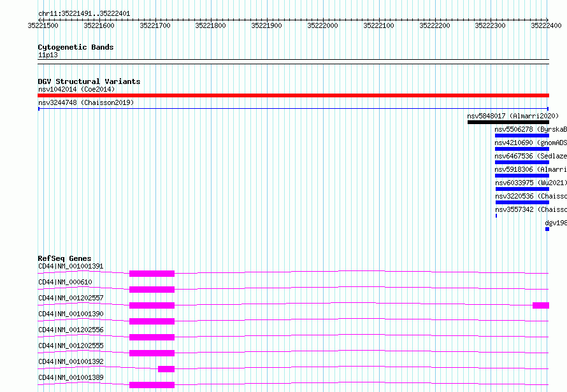The height and width of the screenshot is (392, 567).
Task: Click the blue bar under nsv6033975
Action: (522, 189)
